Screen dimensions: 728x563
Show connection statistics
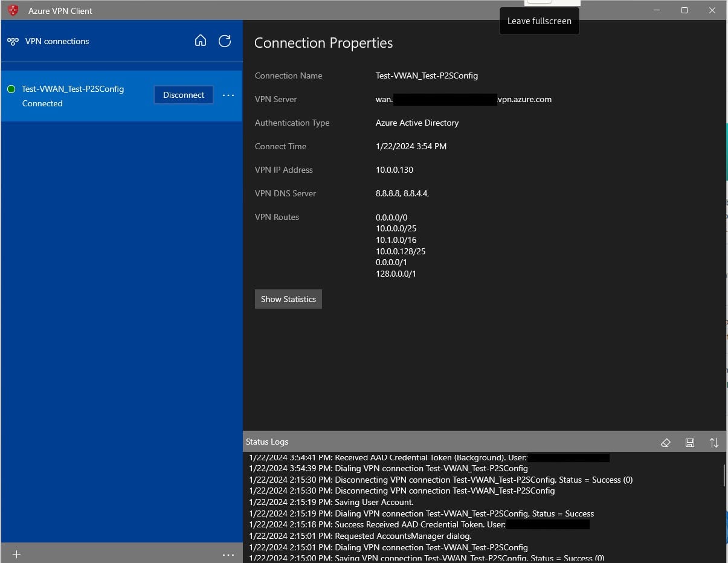click(288, 299)
